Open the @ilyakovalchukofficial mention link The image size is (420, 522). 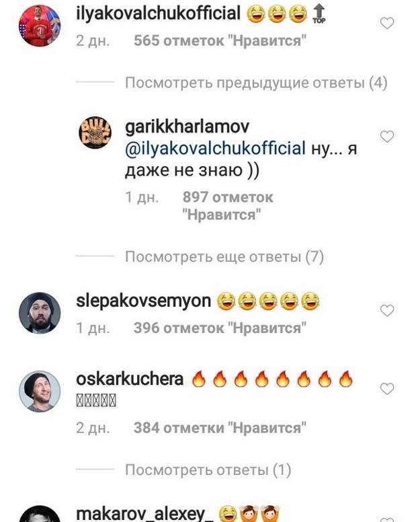215,149
